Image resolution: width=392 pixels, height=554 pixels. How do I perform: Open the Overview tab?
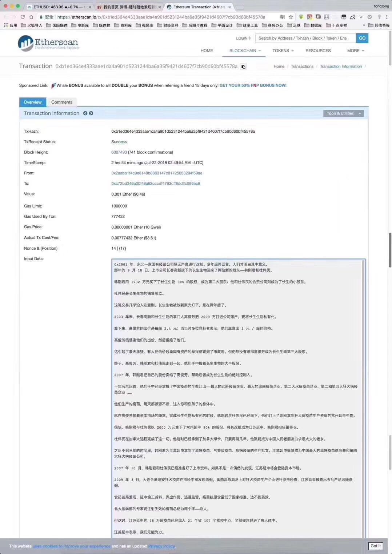click(33, 102)
